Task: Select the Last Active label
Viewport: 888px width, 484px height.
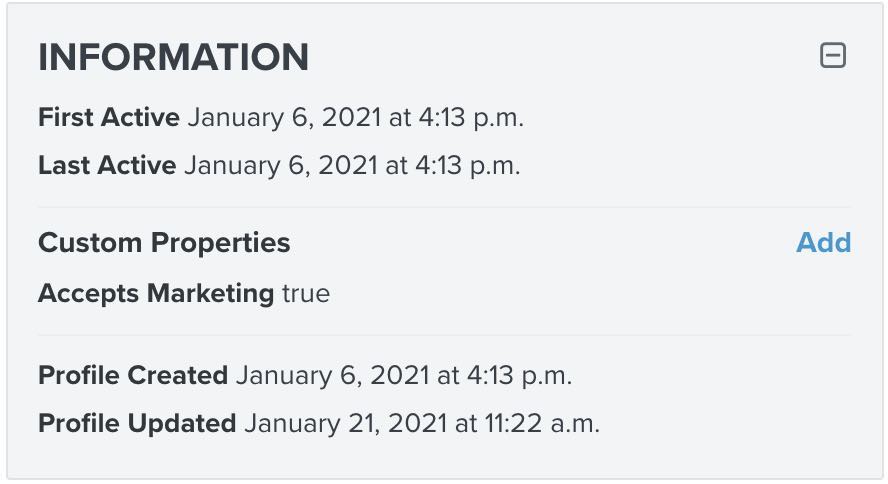Action: point(107,165)
